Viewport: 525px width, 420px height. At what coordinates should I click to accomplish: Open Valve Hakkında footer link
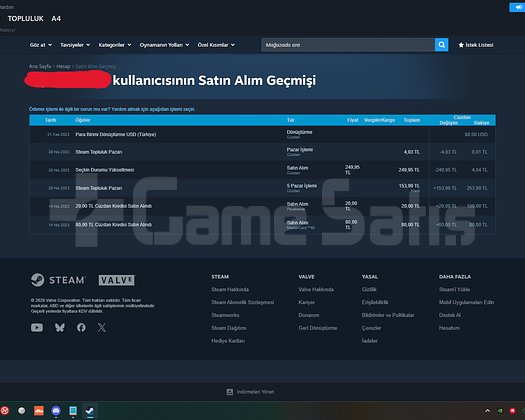316,289
